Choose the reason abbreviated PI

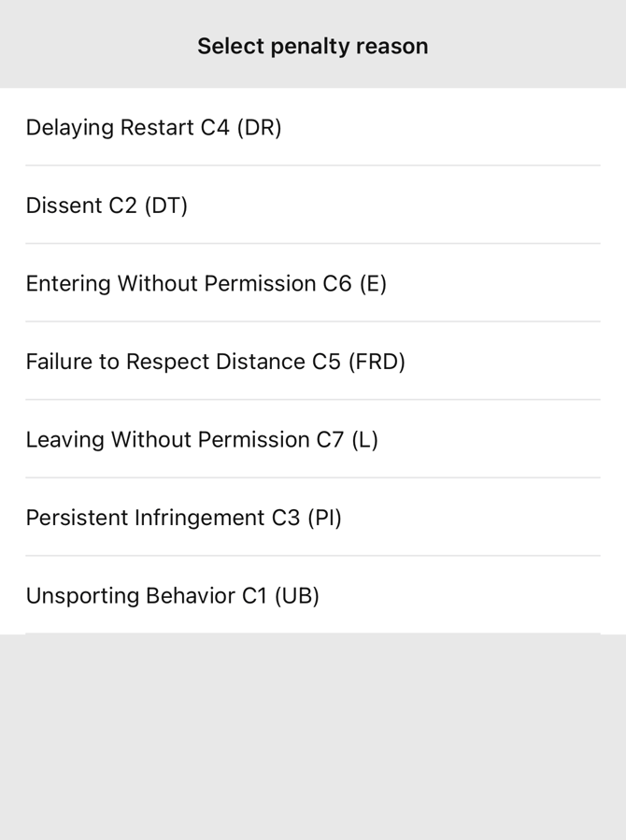tap(313, 517)
